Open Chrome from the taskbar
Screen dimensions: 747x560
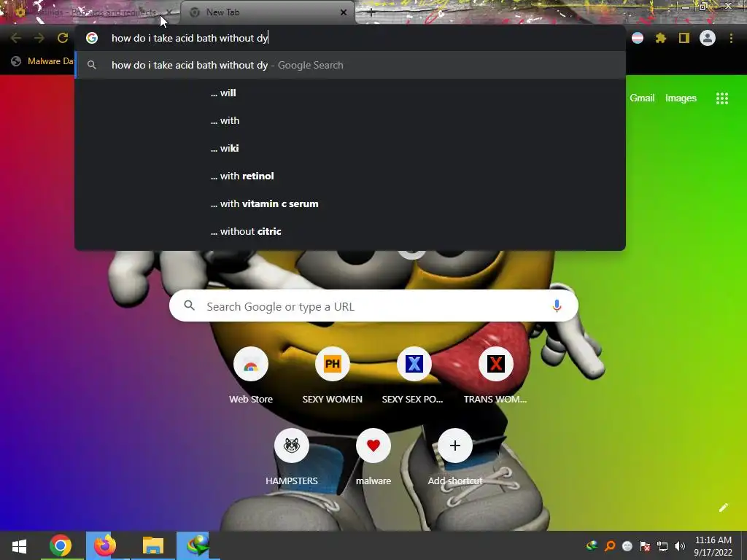point(61,545)
